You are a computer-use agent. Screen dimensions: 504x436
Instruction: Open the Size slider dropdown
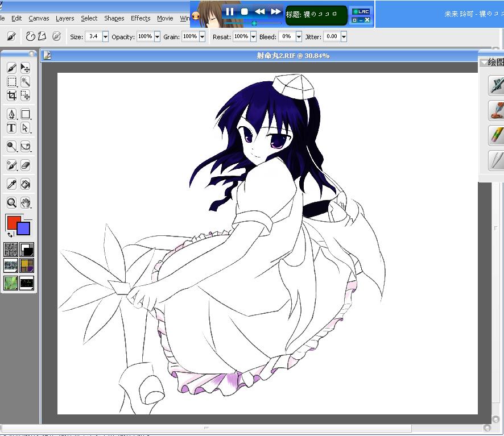[105, 36]
